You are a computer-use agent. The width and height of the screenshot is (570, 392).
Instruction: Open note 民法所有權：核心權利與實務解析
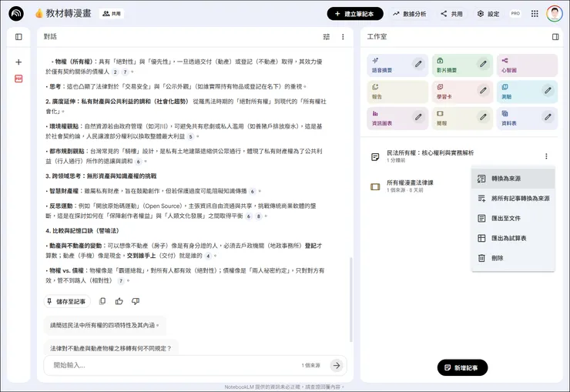pyautogui.click(x=430, y=156)
